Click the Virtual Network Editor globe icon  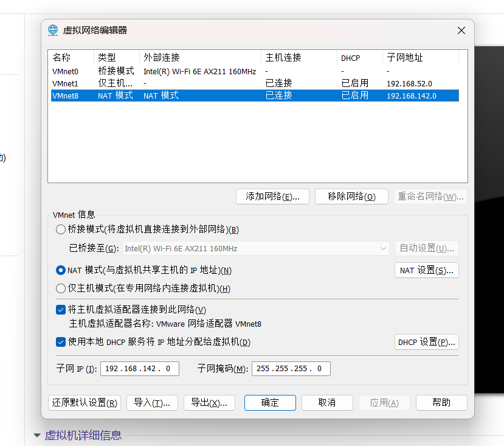(53, 30)
